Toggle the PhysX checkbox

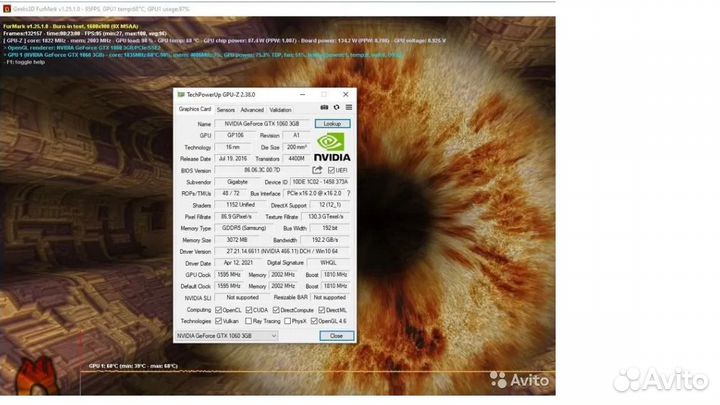point(287,321)
